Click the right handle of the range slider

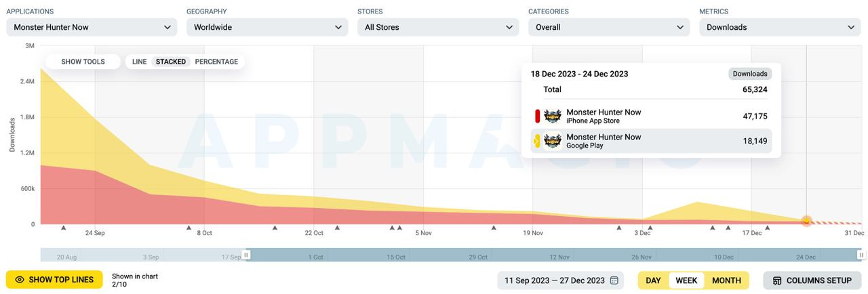tap(861, 255)
